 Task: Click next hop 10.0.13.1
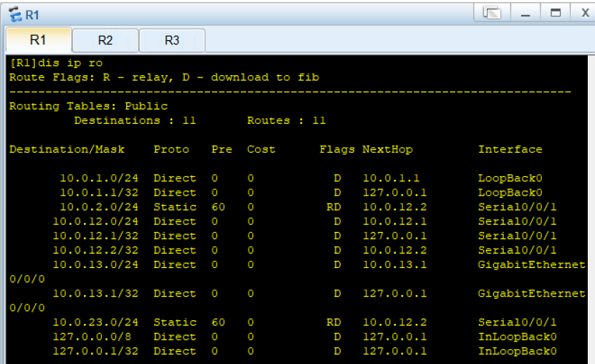(395, 264)
